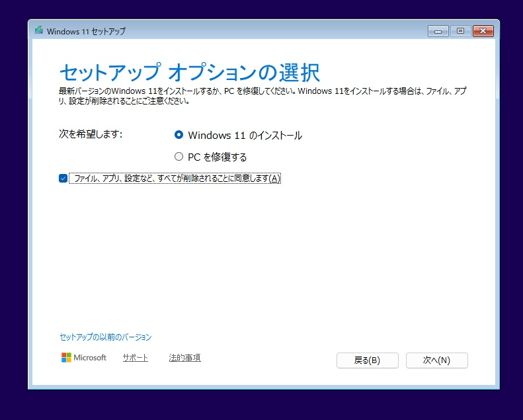
Task: Open the サポート link
Action: pyautogui.click(x=135, y=358)
